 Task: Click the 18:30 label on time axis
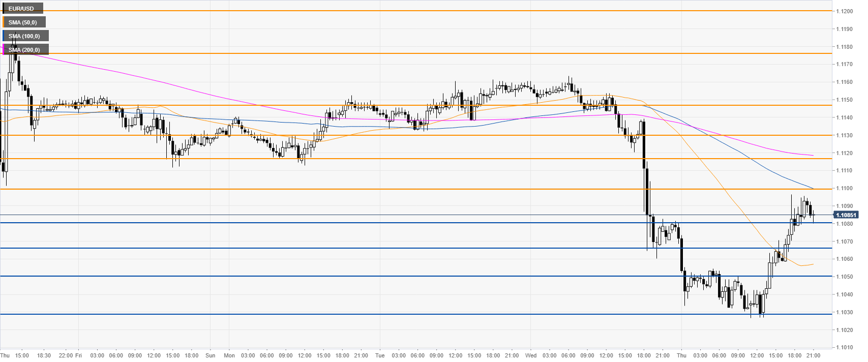[44, 355]
